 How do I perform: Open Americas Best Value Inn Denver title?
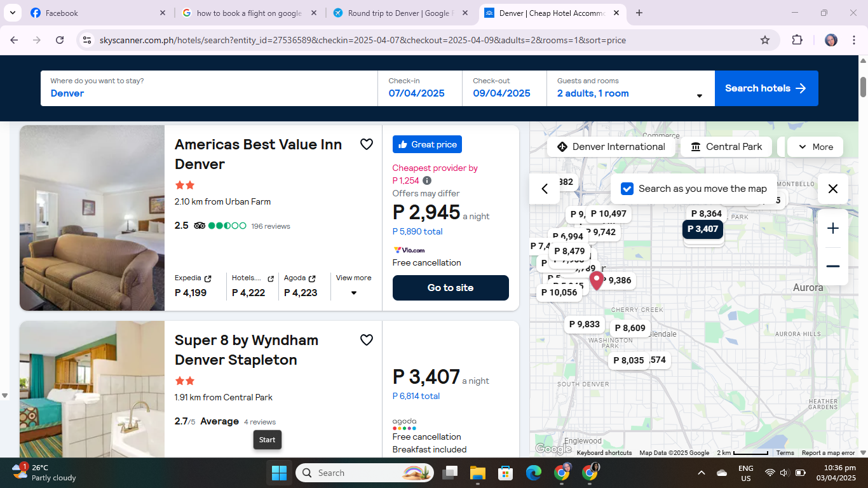pos(259,154)
